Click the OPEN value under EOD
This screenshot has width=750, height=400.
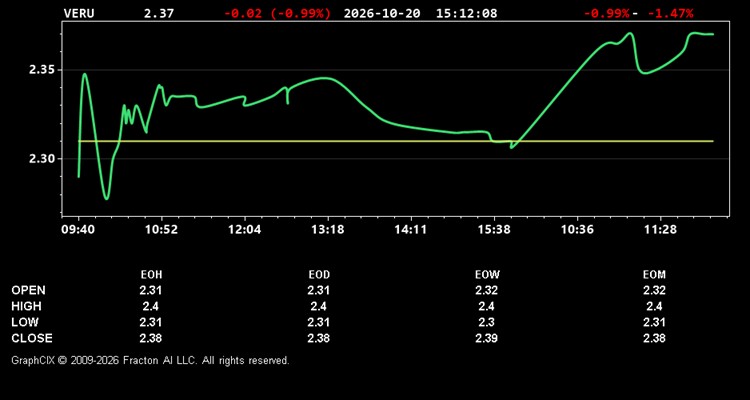(x=319, y=290)
